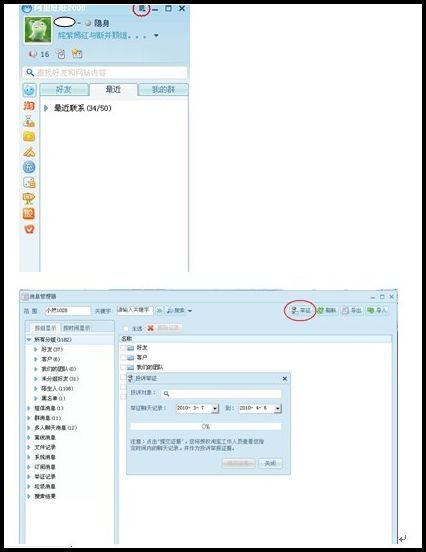Click the blue 充 recharge sidebar icon

point(29,167)
